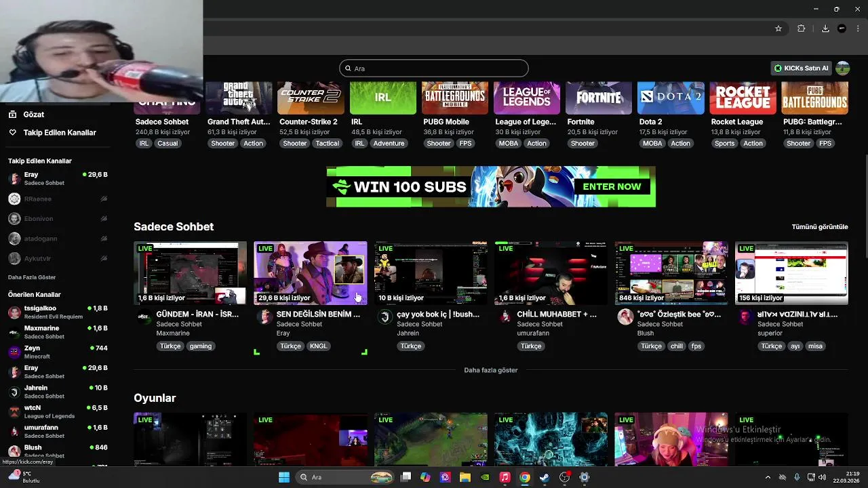Expand Daha Fazla Göster in followed channels
The height and width of the screenshot is (488, 868).
point(32,277)
